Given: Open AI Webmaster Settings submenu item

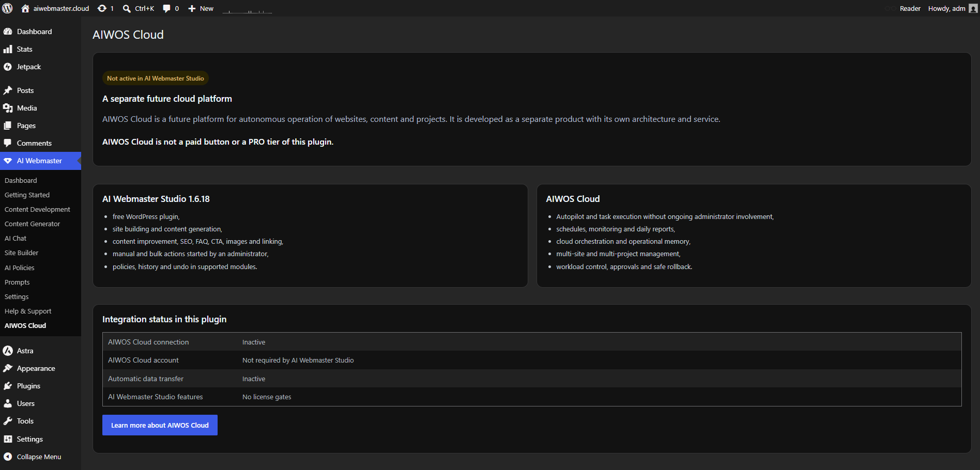Looking at the screenshot, I should coord(17,296).
